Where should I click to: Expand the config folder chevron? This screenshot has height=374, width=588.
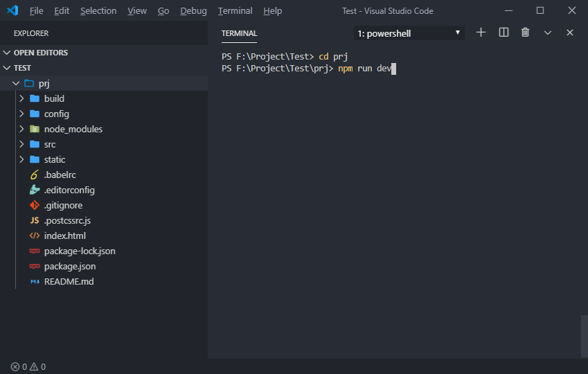[x=21, y=114]
